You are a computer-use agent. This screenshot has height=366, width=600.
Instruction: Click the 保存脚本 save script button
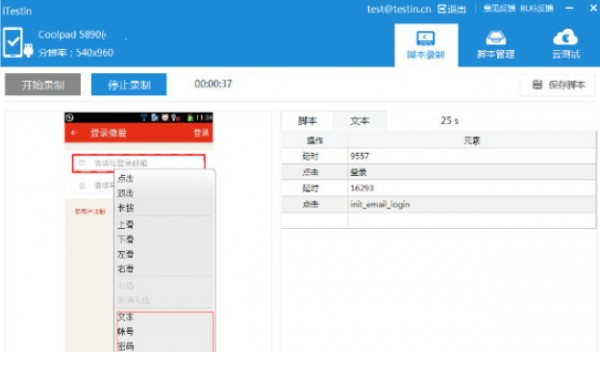(x=558, y=85)
